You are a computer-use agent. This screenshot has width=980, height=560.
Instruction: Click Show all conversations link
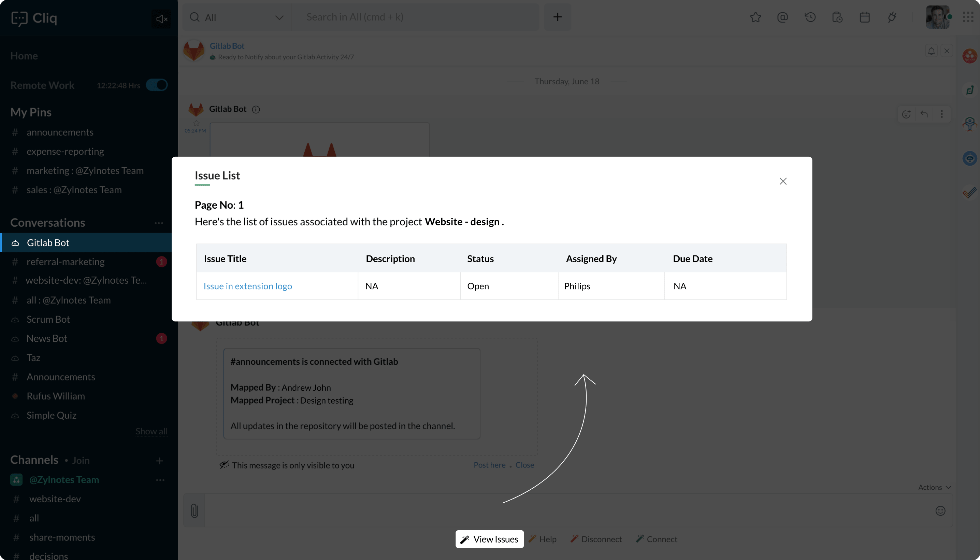coord(151,432)
